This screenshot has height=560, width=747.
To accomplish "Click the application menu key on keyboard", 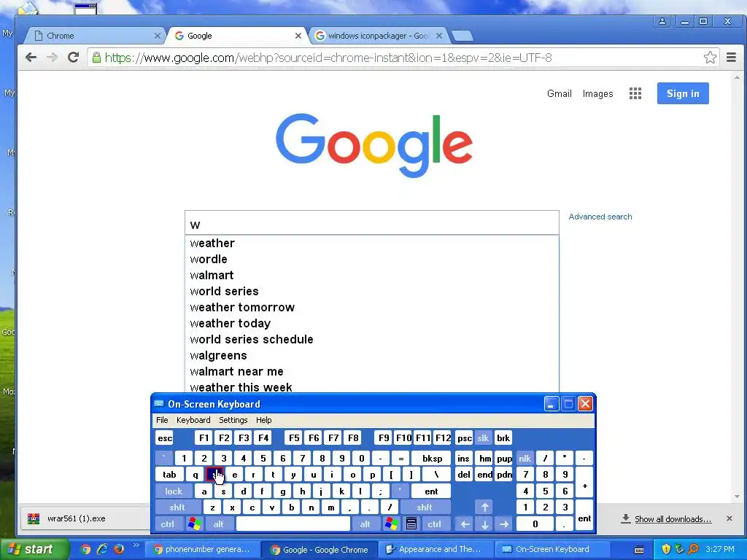I will click(411, 524).
